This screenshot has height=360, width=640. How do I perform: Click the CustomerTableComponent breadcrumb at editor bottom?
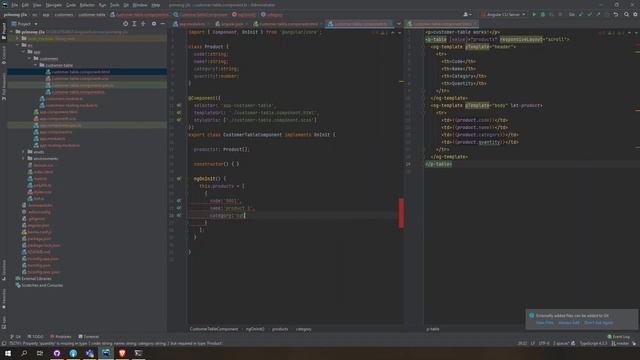pos(214,329)
